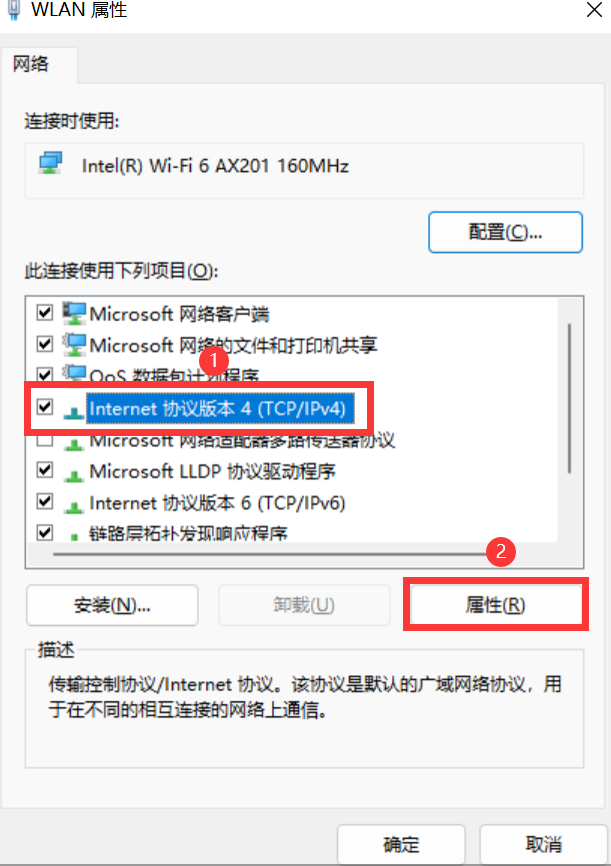
Task: Click the Intel Wi-Fi adapter icon
Action: (50, 163)
